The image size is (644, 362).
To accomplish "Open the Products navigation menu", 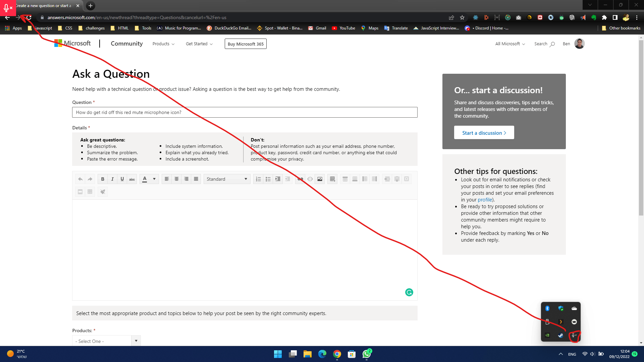I will click(163, 44).
